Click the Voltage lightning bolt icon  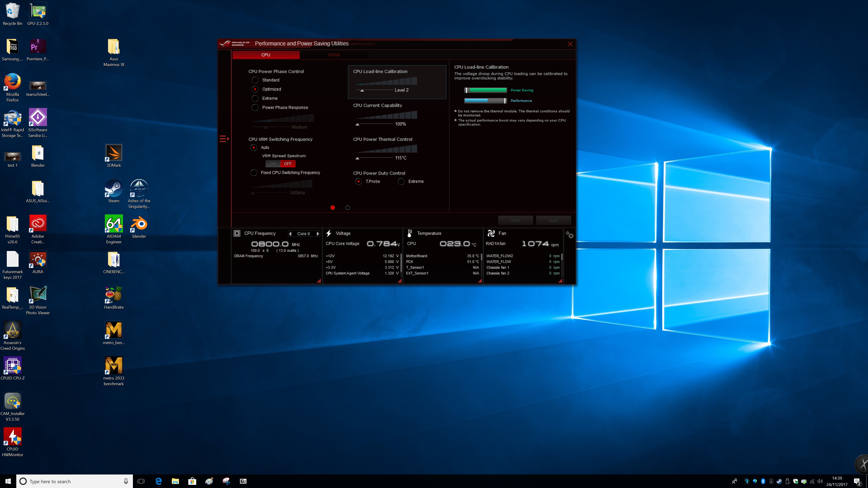coord(329,233)
